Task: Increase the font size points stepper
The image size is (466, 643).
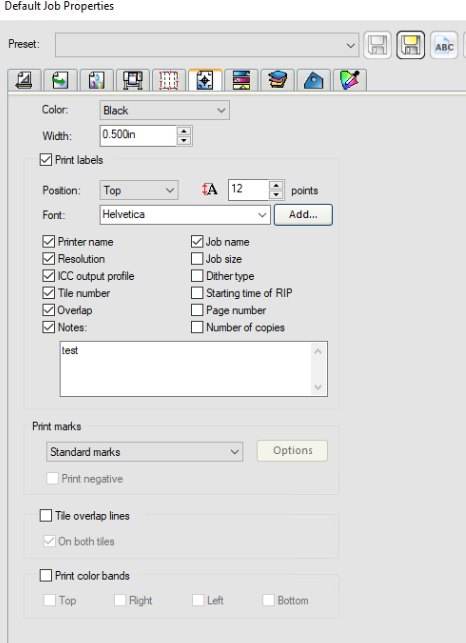Action: point(276,185)
